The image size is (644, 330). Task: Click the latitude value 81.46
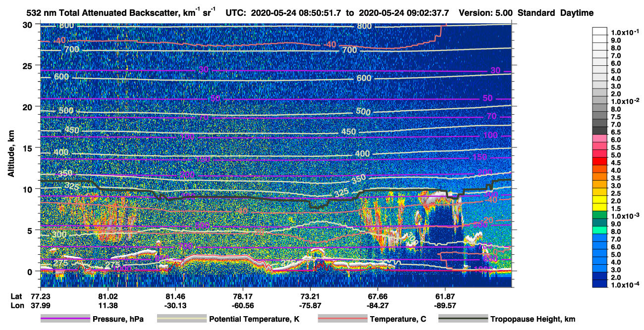[175, 295]
